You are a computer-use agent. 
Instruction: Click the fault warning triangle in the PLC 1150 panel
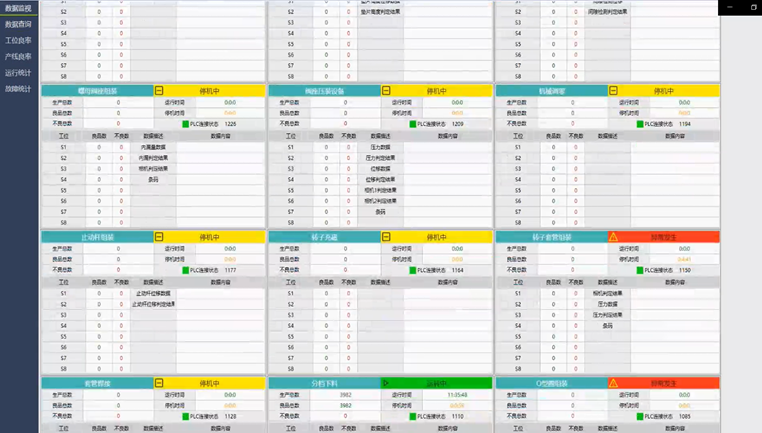pyautogui.click(x=613, y=237)
